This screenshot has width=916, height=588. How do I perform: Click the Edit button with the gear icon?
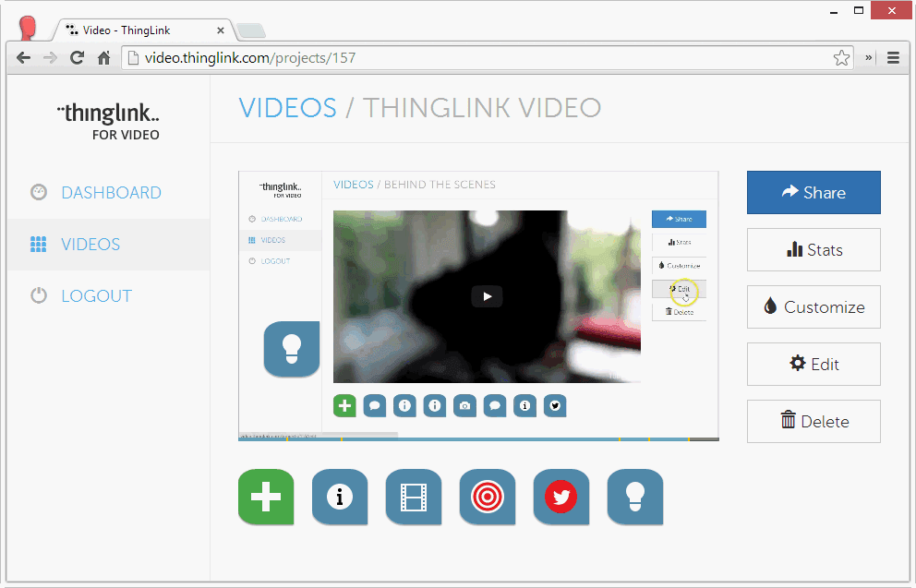tap(814, 364)
